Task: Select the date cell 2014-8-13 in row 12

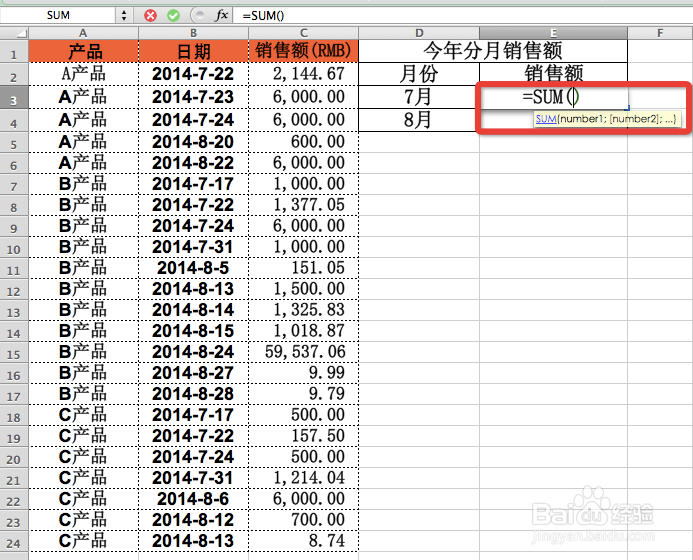Action: pos(194,289)
